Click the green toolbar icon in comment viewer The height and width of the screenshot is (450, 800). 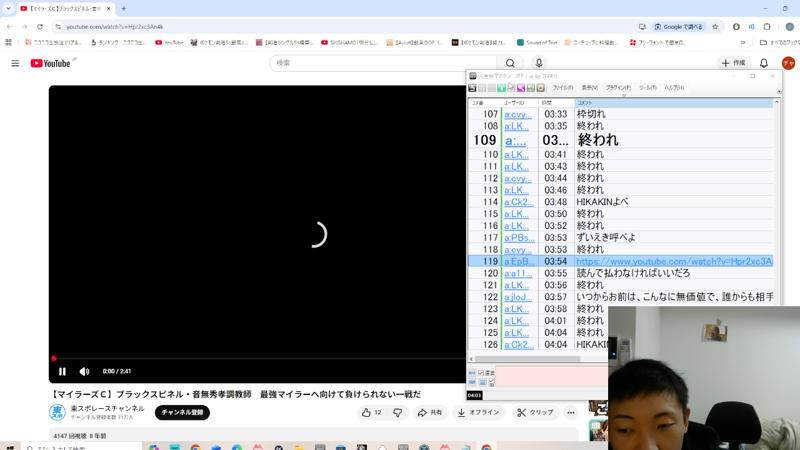click(501, 88)
